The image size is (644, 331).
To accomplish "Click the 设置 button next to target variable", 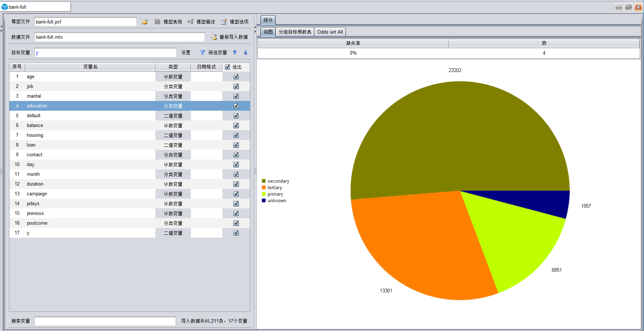I will click(186, 52).
